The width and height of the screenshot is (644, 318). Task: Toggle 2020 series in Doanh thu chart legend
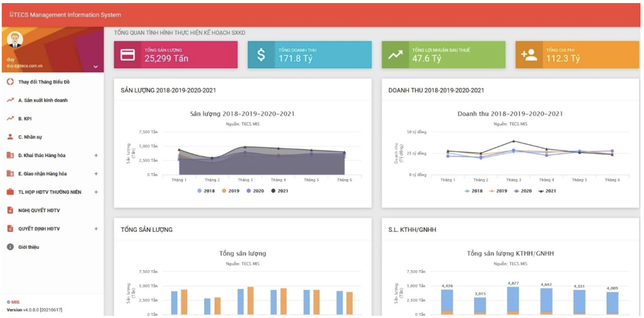click(x=523, y=191)
